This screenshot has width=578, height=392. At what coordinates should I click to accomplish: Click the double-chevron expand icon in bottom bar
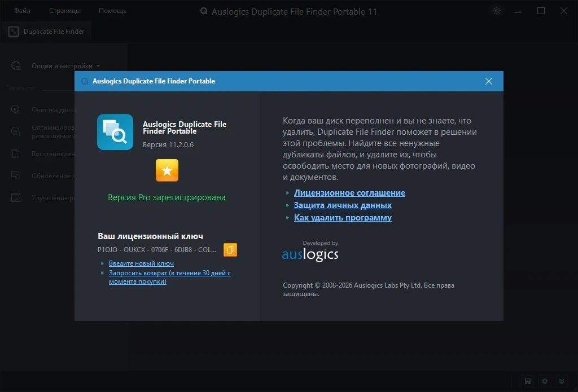562,381
